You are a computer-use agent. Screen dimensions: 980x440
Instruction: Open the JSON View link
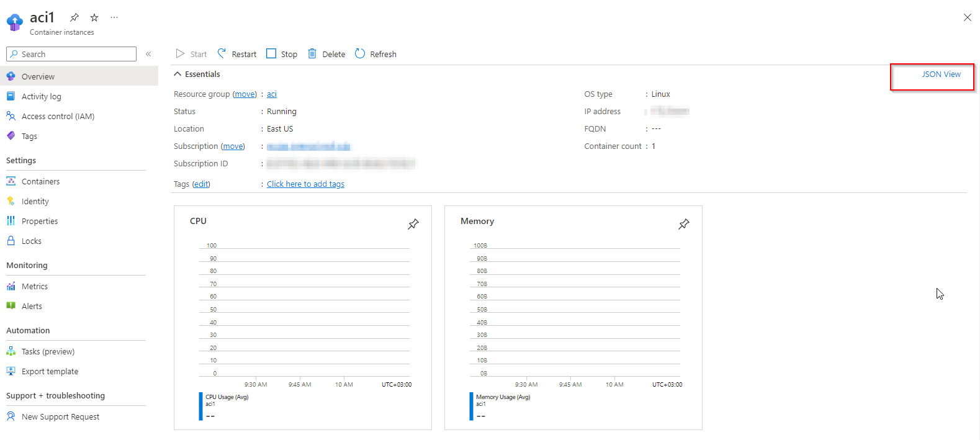941,74
